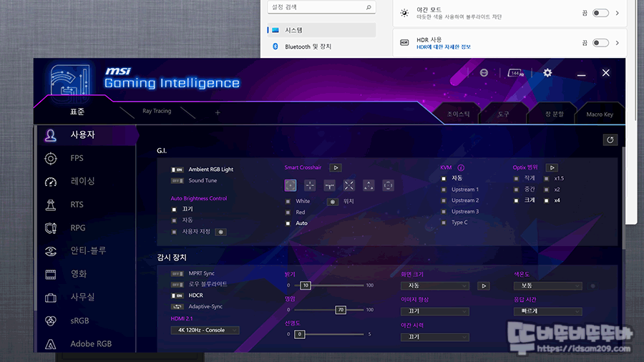Turn on HDR 사용 switch in Settings

600,43
